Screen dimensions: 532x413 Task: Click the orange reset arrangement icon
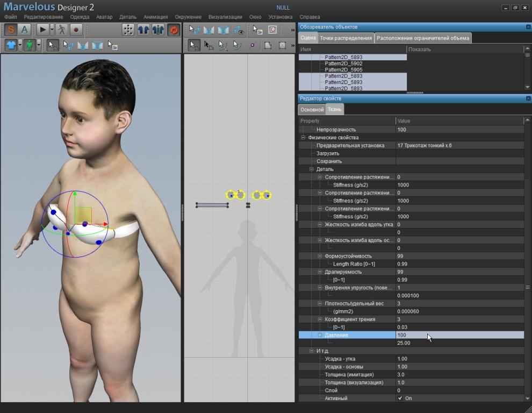click(x=174, y=30)
